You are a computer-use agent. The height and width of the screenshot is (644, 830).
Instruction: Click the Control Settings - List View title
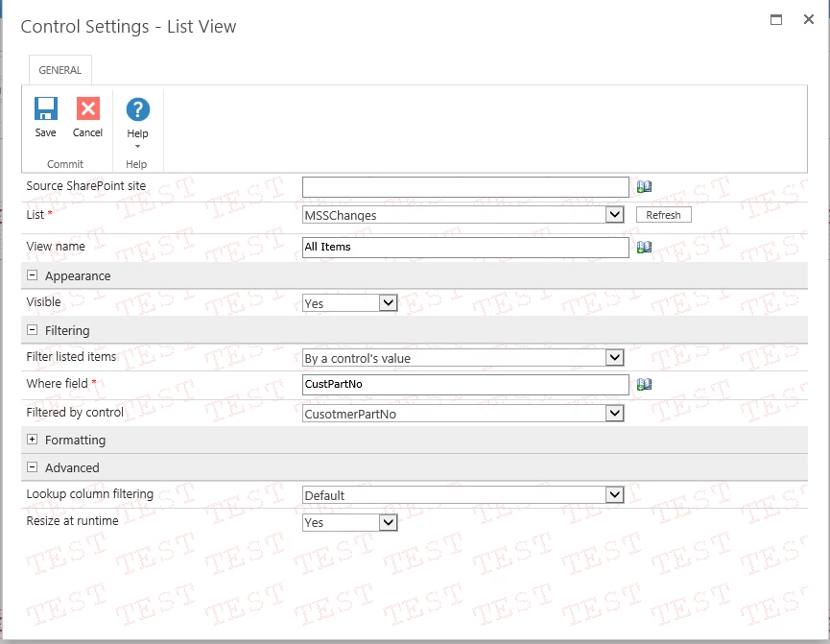129,27
